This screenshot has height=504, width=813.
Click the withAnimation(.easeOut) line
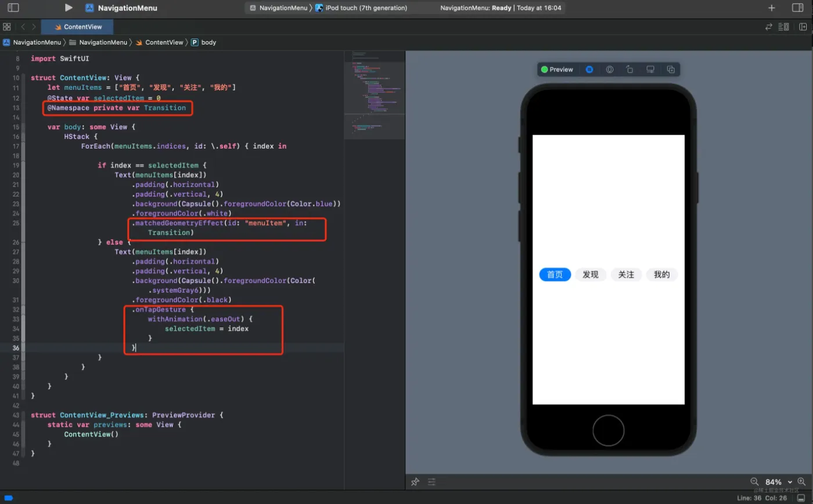coord(201,319)
